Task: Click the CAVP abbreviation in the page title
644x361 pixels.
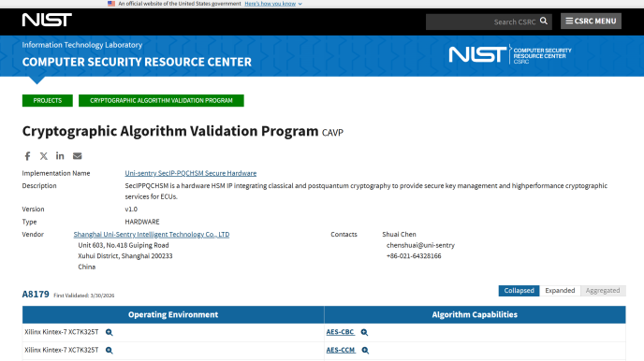Action: (x=332, y=133)
